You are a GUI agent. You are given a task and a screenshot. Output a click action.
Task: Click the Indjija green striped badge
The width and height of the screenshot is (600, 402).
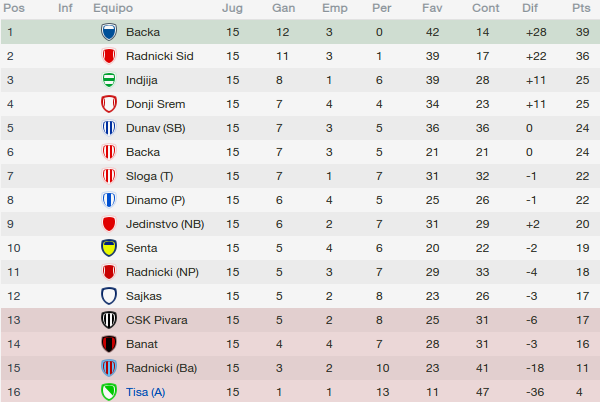point(109,80)
